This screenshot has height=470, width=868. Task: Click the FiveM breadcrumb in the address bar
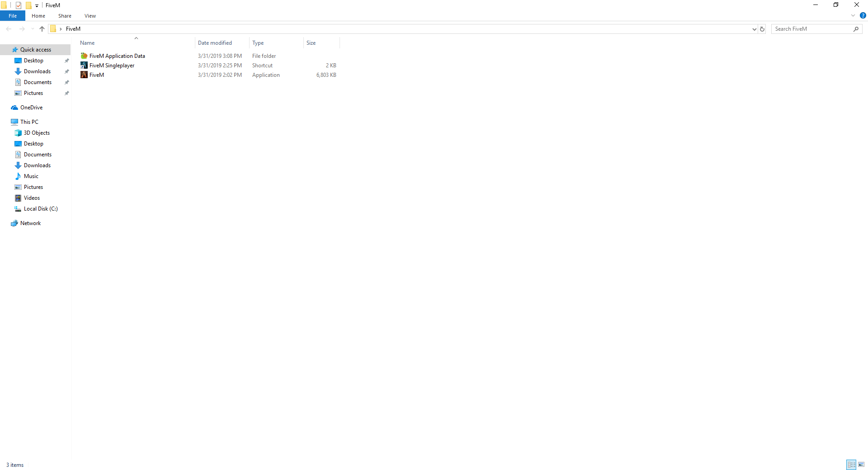coord(73,29)
